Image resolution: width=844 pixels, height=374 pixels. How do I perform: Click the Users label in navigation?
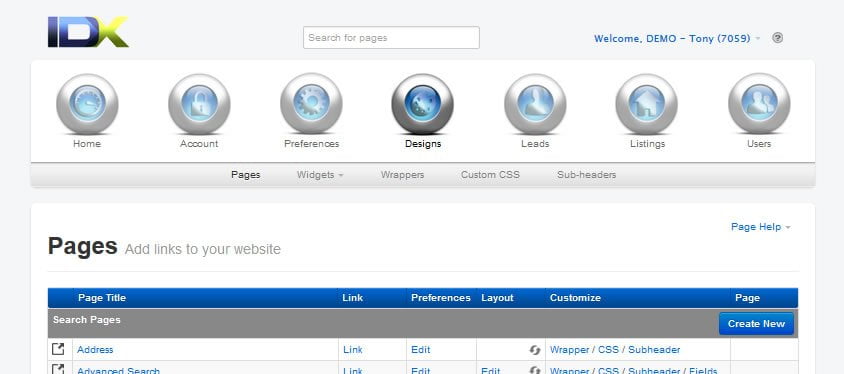point(759,144)
